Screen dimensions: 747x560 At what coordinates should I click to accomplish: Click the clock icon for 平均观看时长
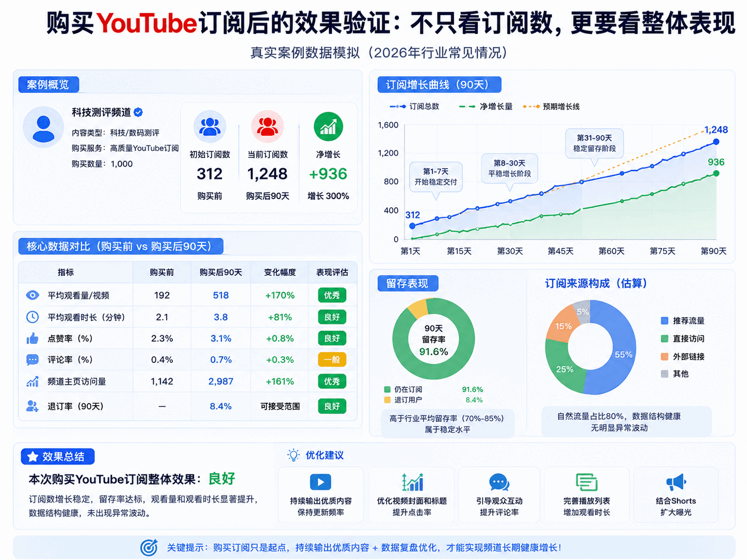tap(33, 317)
